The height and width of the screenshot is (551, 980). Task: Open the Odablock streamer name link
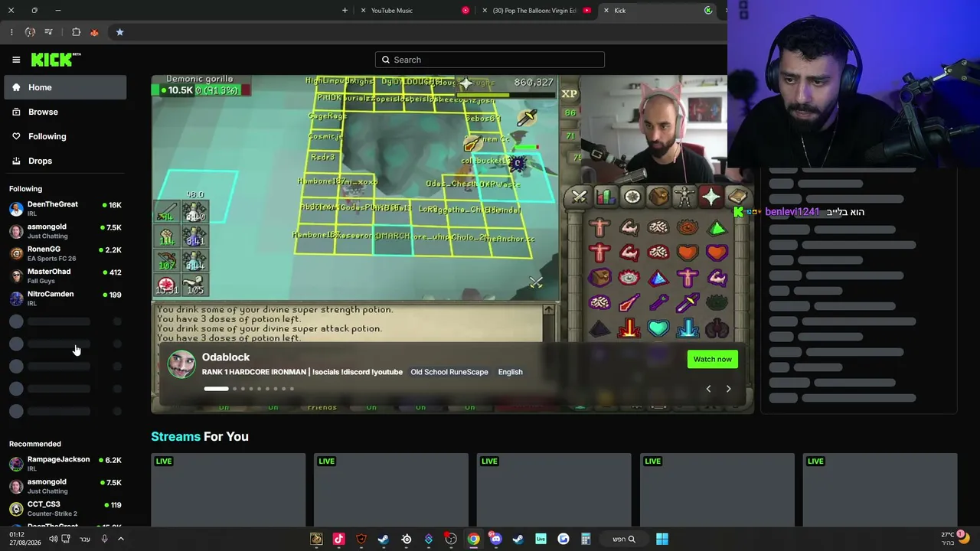pos(226,357)
